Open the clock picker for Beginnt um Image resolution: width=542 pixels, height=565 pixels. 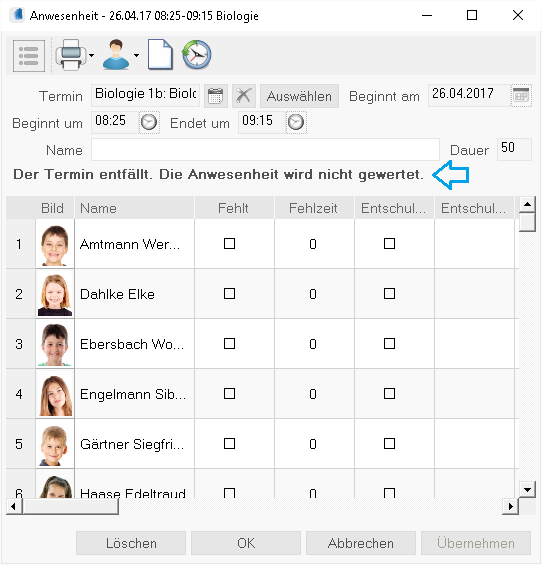coord(149,123)
